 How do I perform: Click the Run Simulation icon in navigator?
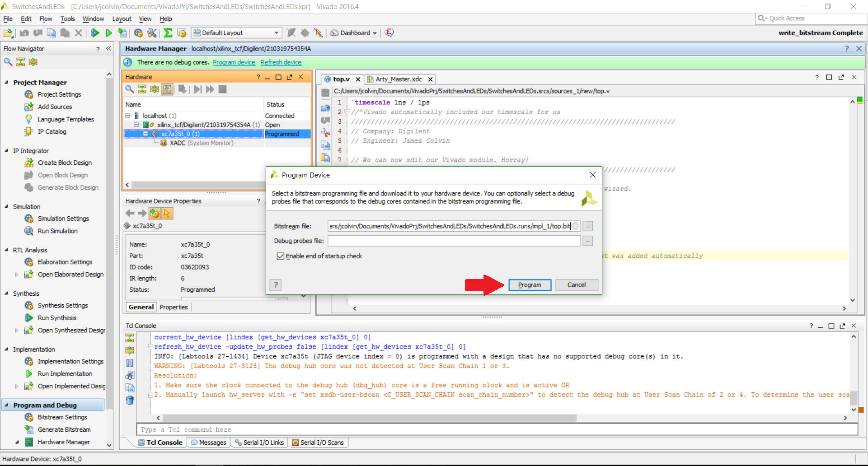[29, 231]
